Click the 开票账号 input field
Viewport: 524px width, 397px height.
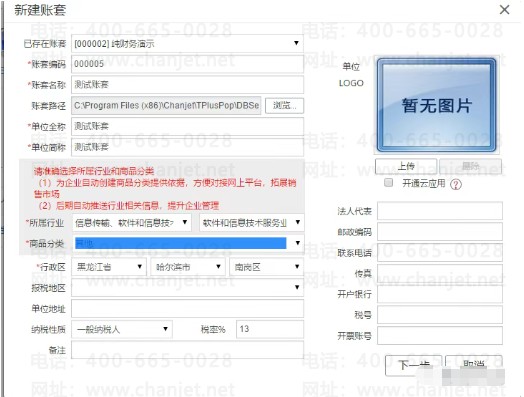click(x=440, y=336)
